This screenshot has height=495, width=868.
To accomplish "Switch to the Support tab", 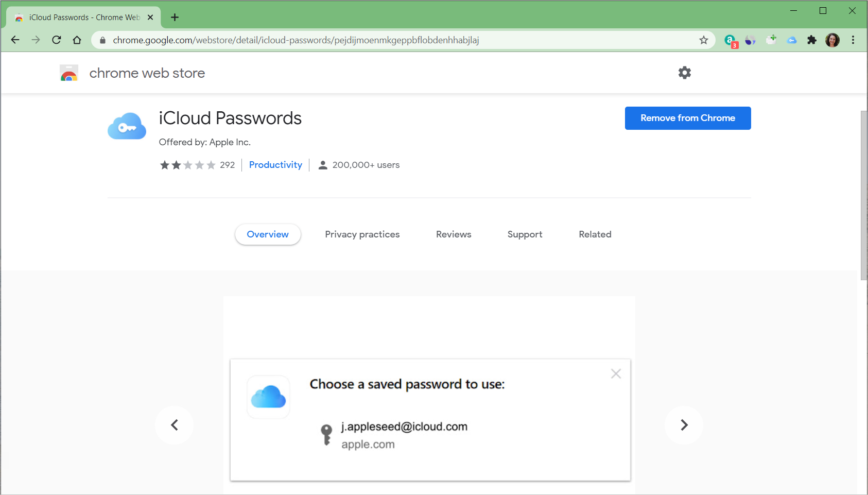I will tap(525, 234).
